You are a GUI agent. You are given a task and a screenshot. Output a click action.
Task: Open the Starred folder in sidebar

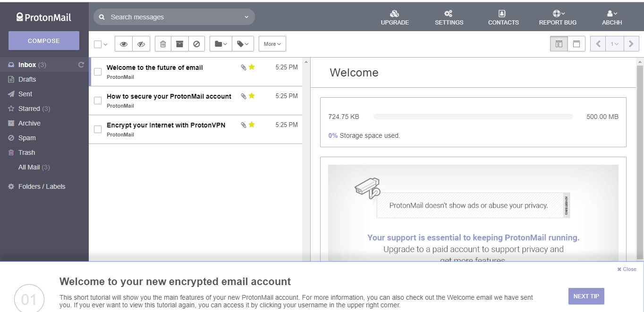pos(29,109)
